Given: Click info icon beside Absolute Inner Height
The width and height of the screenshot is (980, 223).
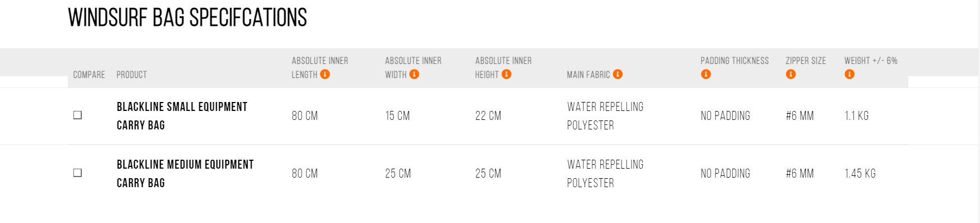Looking at the screenshot, I should click(x=507, y=74).
